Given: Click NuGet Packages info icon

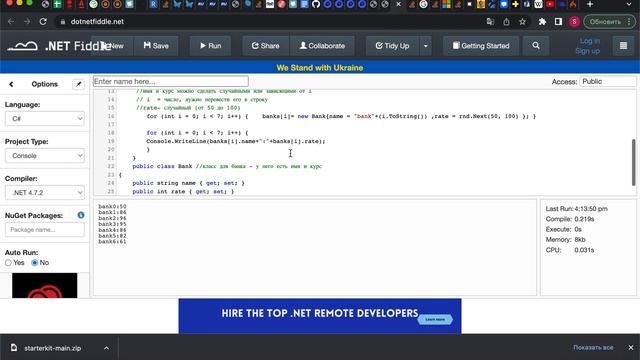Looking at the screenshot, I should pos(81,215).
